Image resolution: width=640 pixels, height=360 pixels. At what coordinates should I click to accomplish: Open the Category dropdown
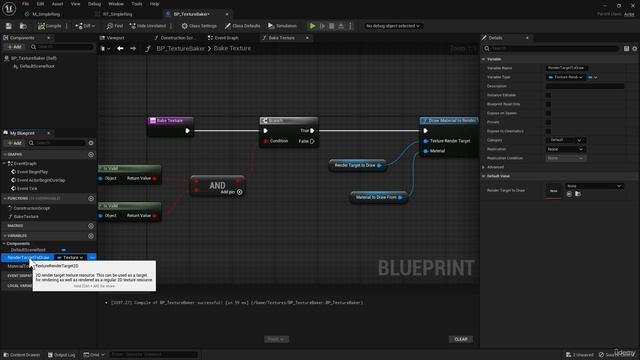(x=566, y=140)
